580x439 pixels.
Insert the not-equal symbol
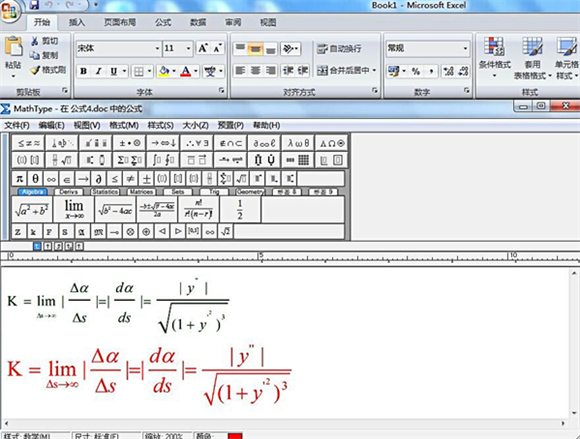131,179
